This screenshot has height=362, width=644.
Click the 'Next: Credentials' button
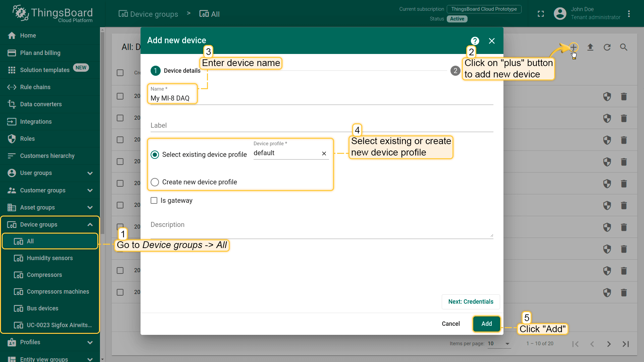coord(471,302)
